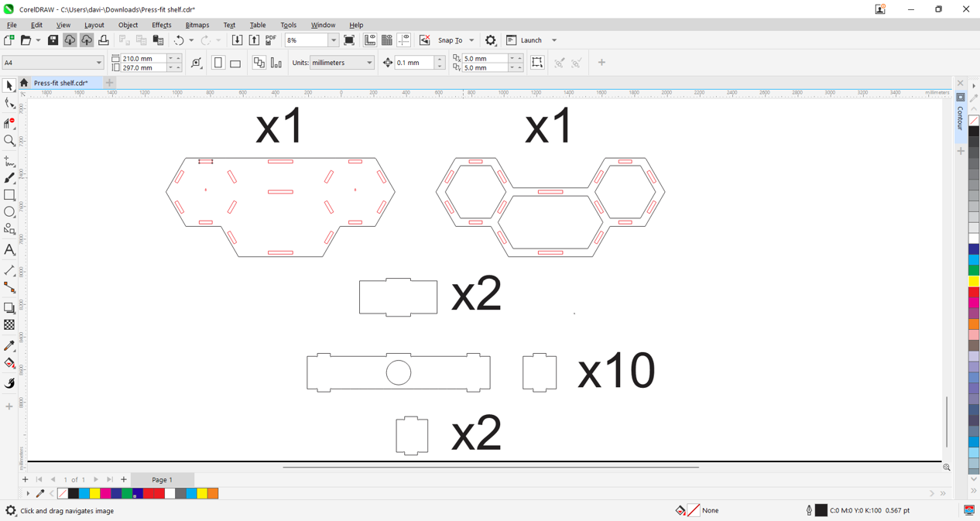
Task: Open the Effects menu
Action: pyautogui.click(x=162, y=25)
